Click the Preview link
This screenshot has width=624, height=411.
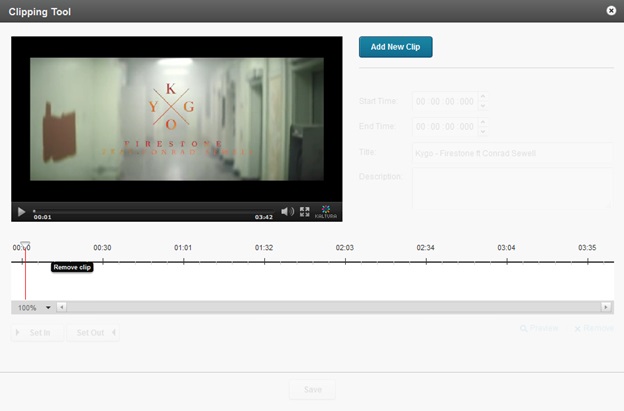539,328
